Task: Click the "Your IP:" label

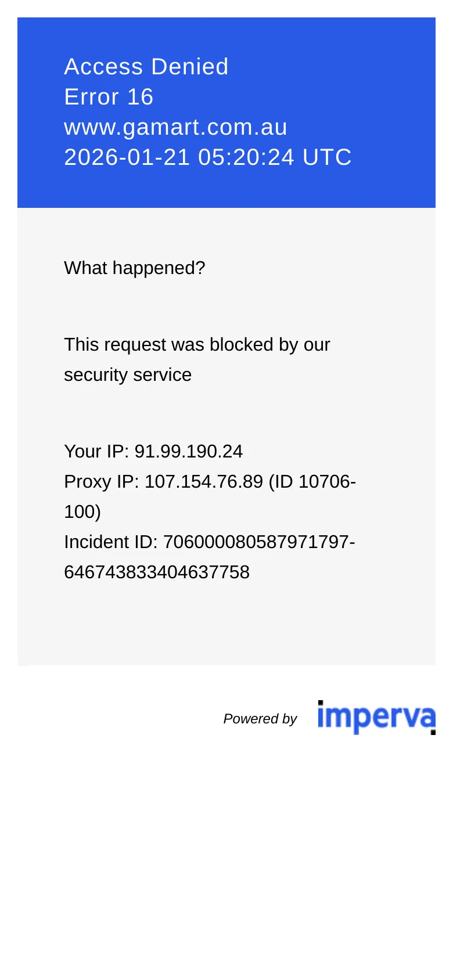Action: pos(96,451)
